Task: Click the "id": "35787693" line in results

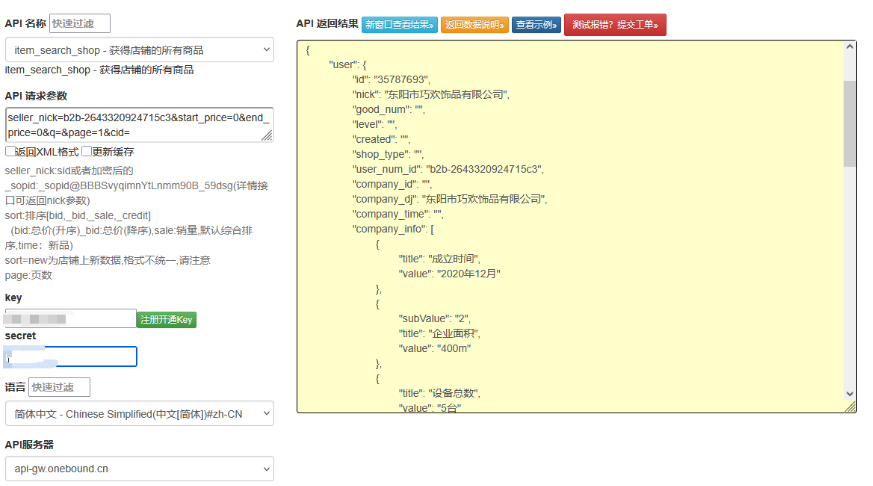Action: [391, 80]
